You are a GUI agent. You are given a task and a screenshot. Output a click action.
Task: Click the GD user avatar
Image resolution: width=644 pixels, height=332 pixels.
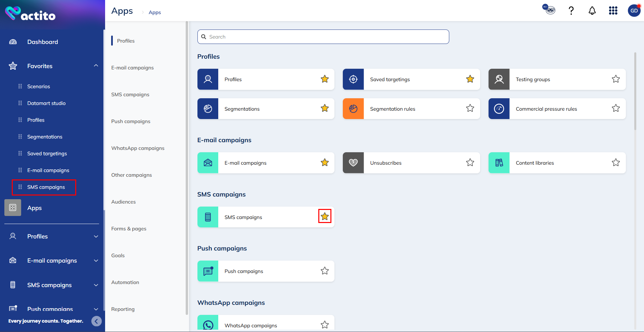coord(634,11)
